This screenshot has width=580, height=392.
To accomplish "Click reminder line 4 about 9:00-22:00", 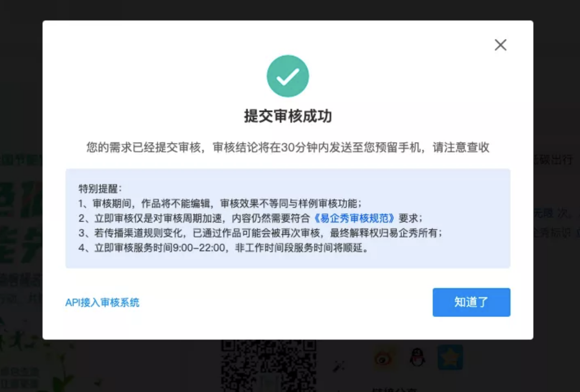I will pos(224,248).
